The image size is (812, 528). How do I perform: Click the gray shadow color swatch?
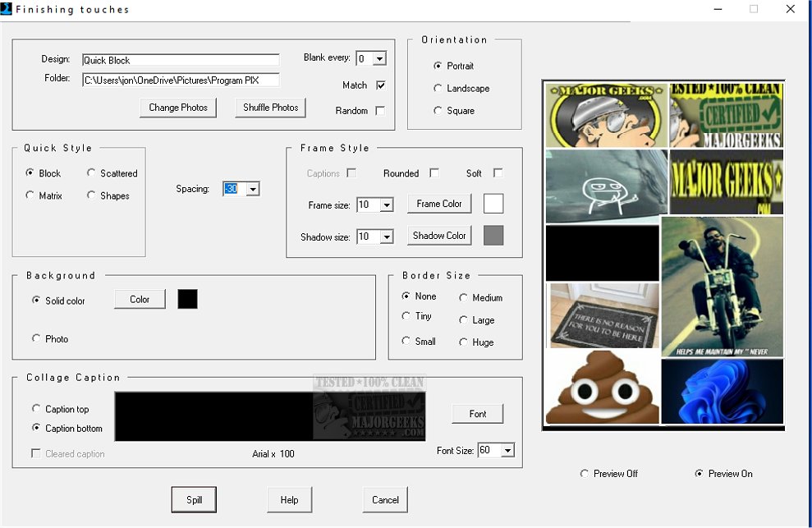tap(493, 236)
